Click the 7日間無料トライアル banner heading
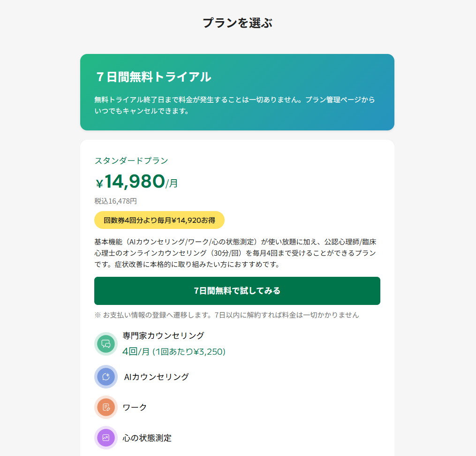Viewport: 476px width, 456px height. click(153, 77)
